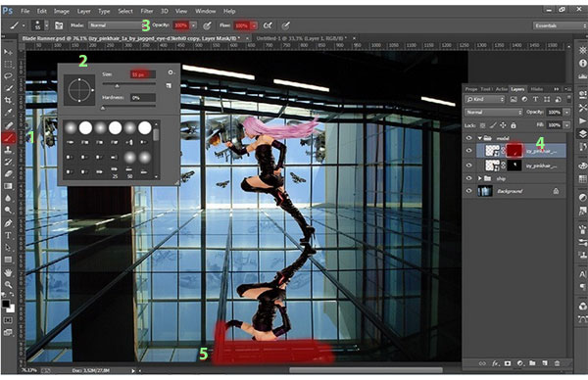This screenshot has width=588, height=380.
Task: Open the Image menu
Action: point(62,11)
